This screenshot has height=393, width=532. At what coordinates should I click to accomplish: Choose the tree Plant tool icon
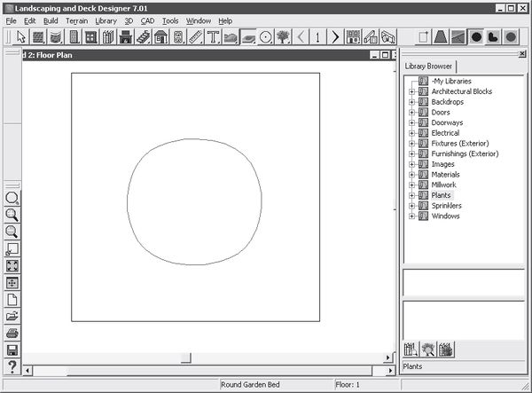[x=282, y=37]
